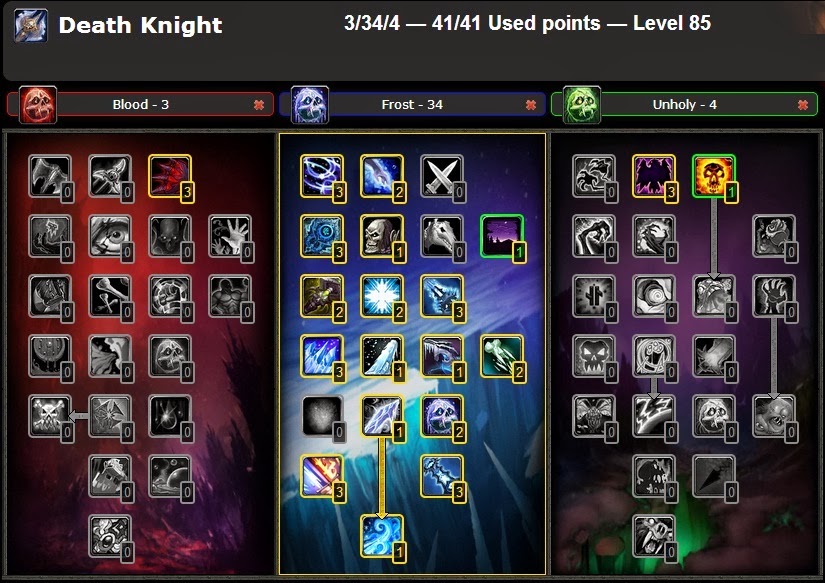Click the purple night sky talent in Frost
Screen dimensions: 825x583
pos(502,236)
